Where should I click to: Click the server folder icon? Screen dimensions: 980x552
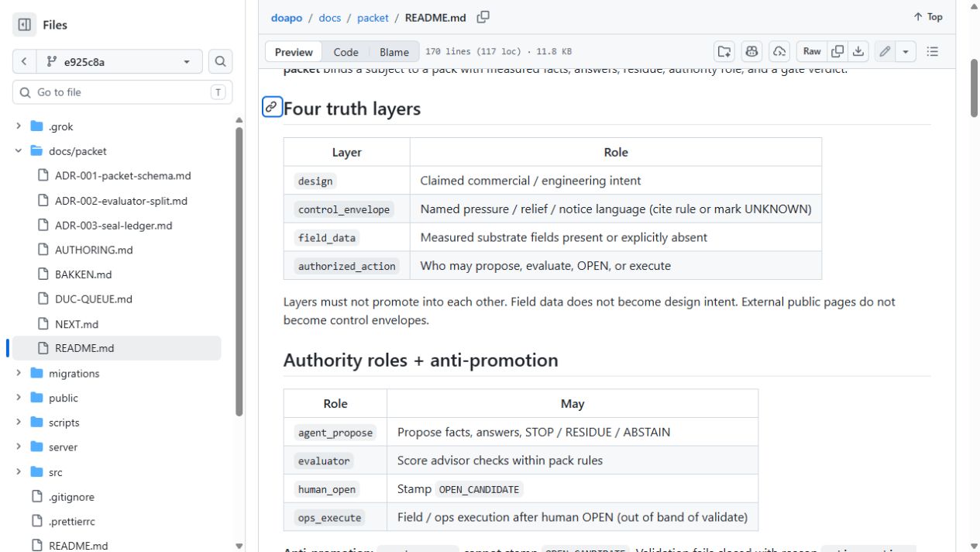[36, 447]
